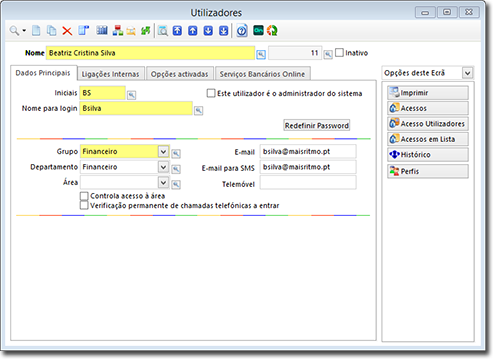This screenshot has height=363, width=496.
Task: Expand the Área dropdown
Action: click(163, 182)
